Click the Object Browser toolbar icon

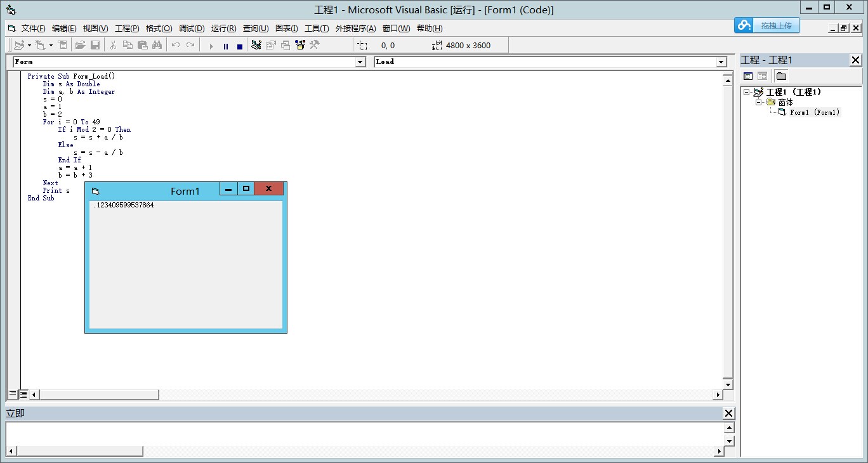[299, 45]
